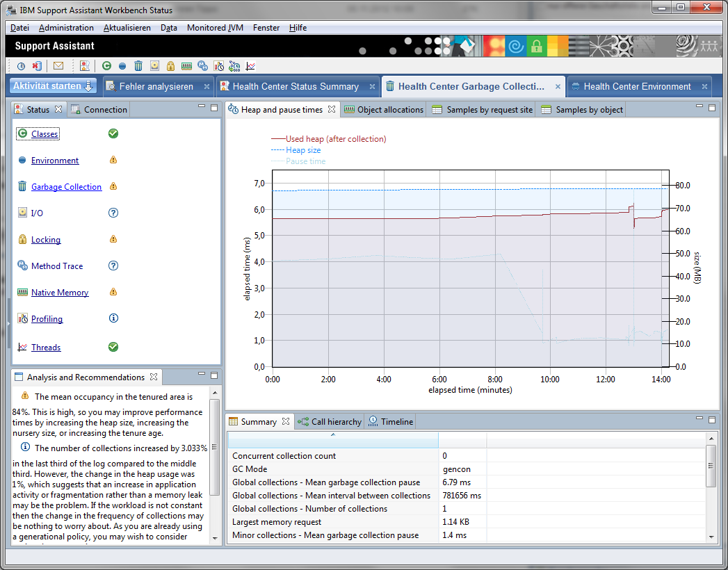Maximize the Heap and pause times panel

[711, 108]
